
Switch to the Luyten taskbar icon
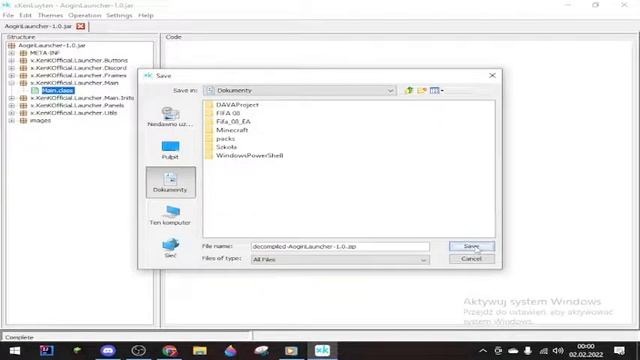(x=322, y=351)
